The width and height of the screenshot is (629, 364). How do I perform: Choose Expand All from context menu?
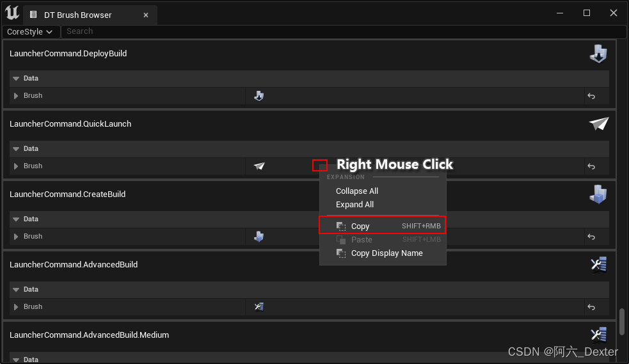[x=354, y=205]
